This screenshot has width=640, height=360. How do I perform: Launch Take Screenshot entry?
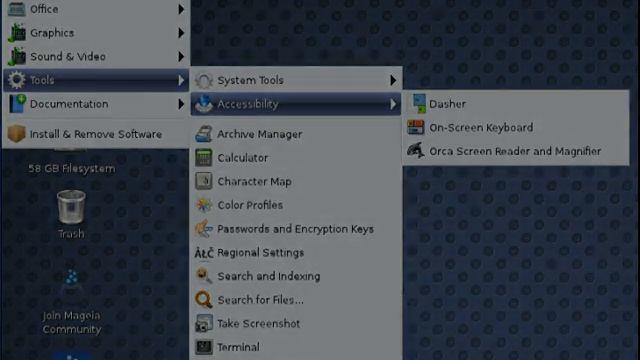pyautogui.click(x=296, y=324)
